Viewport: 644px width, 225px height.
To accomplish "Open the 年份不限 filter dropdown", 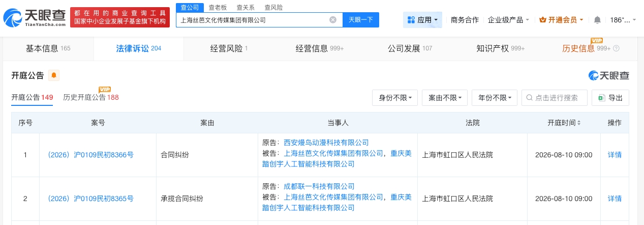I will point(495,98).
